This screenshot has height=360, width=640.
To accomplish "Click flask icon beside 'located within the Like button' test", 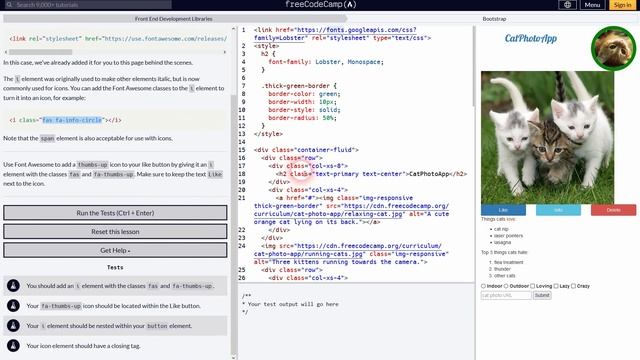I will [x=13, y=305].
